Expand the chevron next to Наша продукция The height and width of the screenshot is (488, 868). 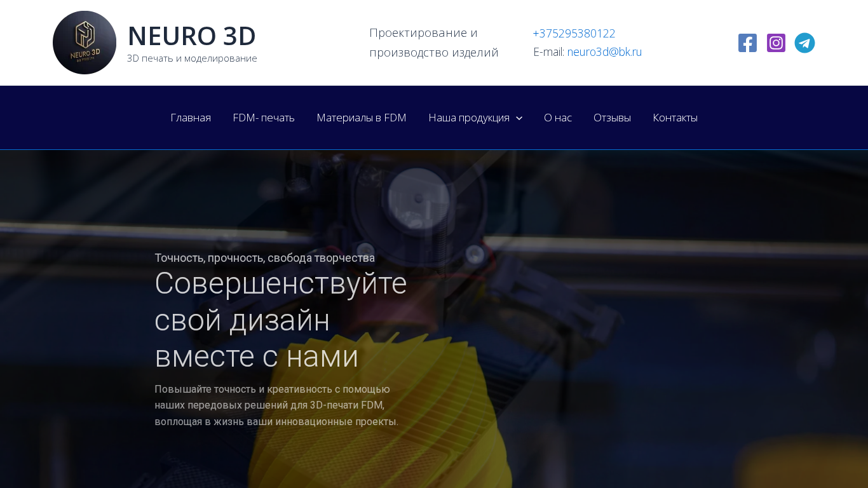point(519,118)
